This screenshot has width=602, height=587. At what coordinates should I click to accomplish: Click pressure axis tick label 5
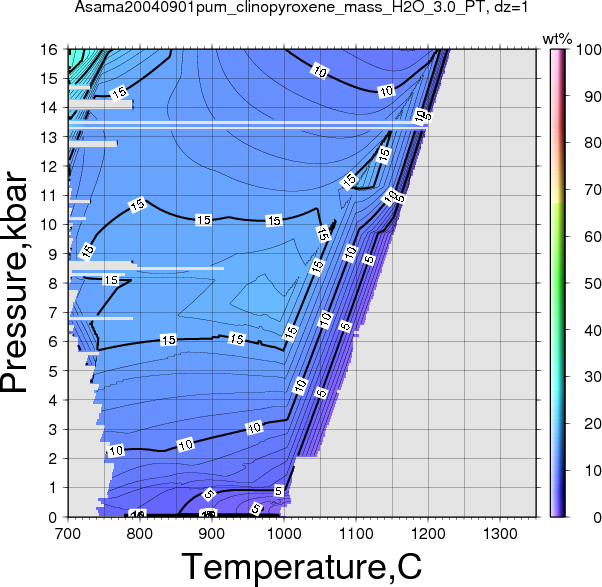(x=53, y=371)
